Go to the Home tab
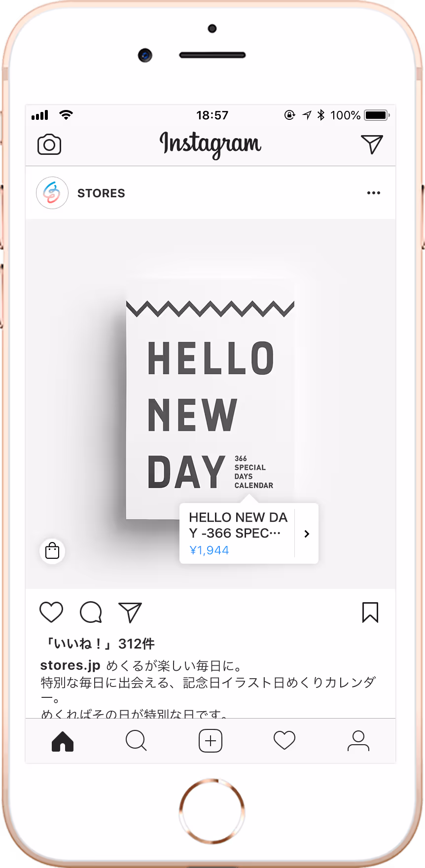The height and width of the screenshot is (868, 425). point(63,741)
